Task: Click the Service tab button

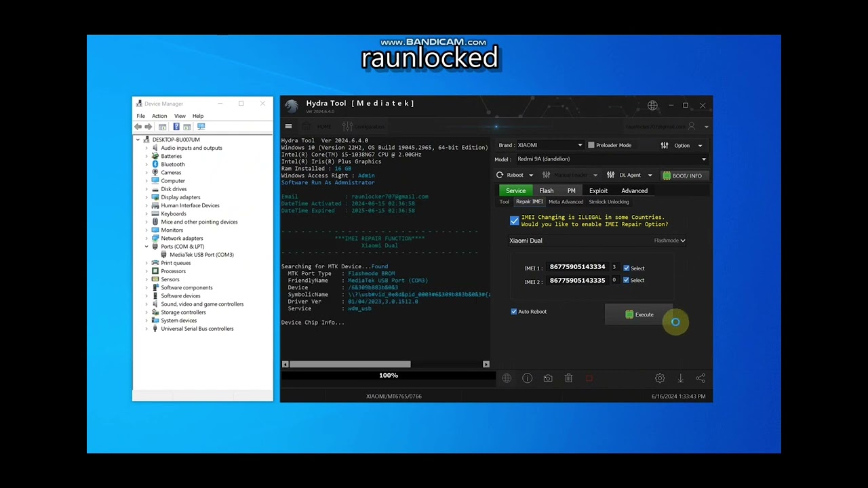Action: point(515,190)
